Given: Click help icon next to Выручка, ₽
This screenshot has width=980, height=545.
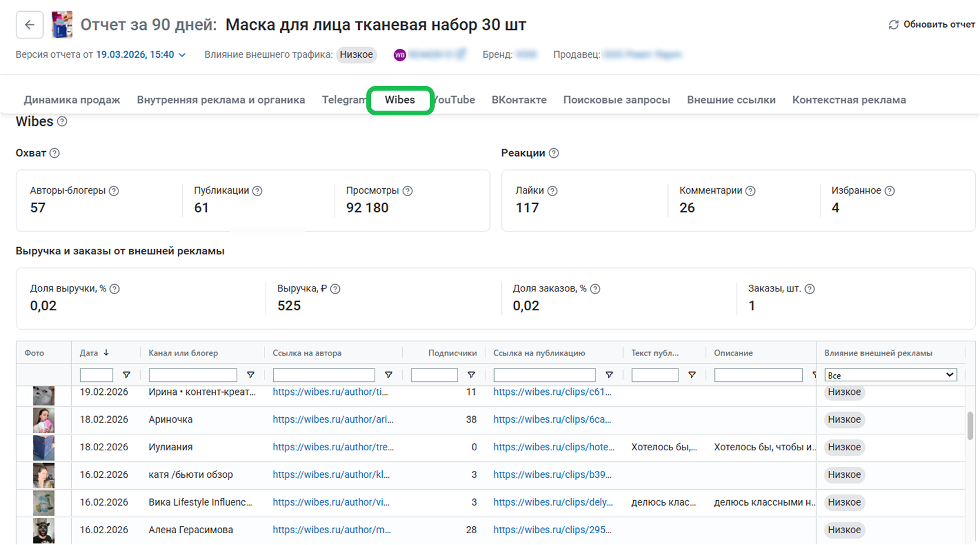Looking at the screenshot, I should coord(335,289).
